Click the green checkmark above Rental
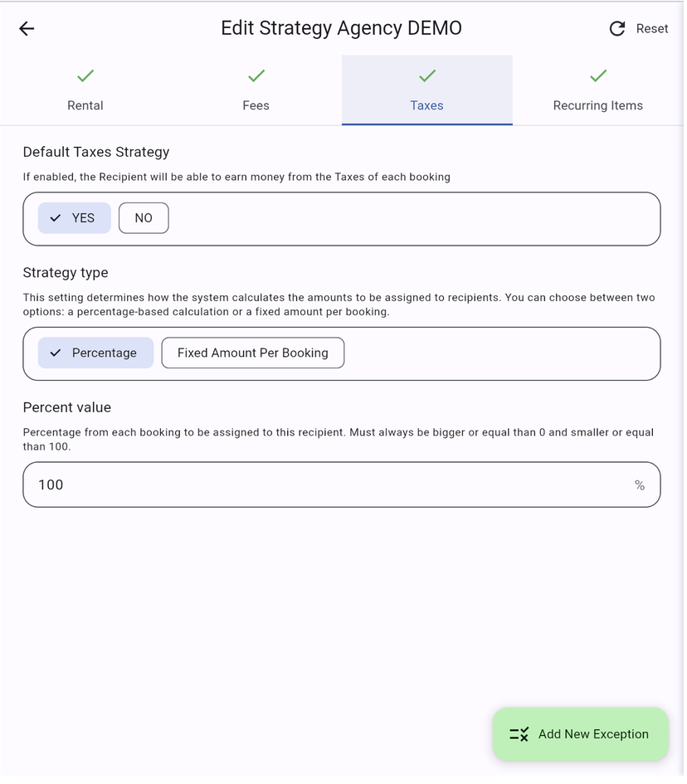 point(85,76)
